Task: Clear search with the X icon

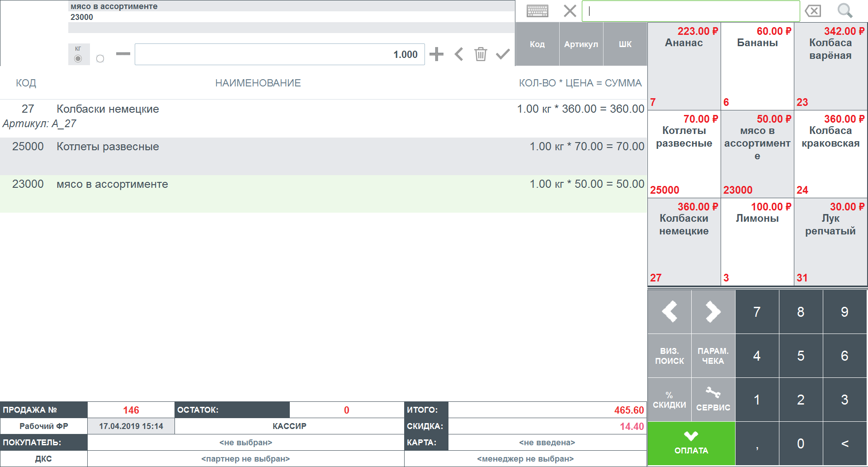Action: [x=570, y=11]
